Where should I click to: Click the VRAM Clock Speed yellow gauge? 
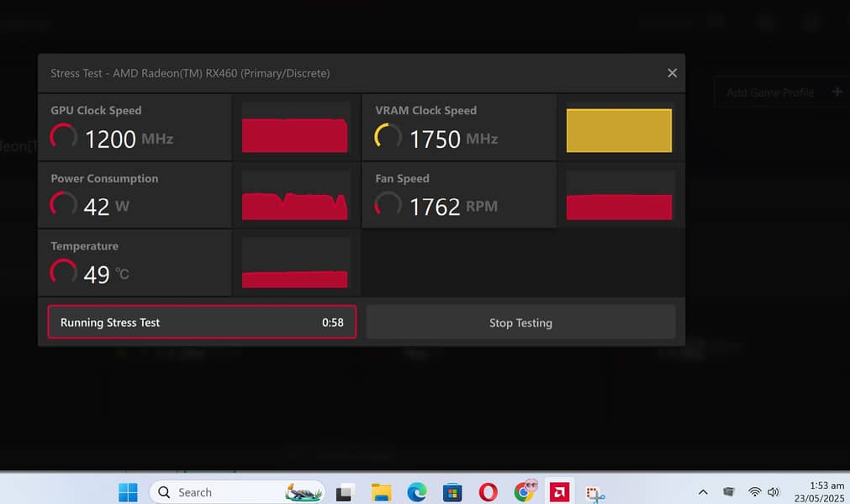click(388, 136)
